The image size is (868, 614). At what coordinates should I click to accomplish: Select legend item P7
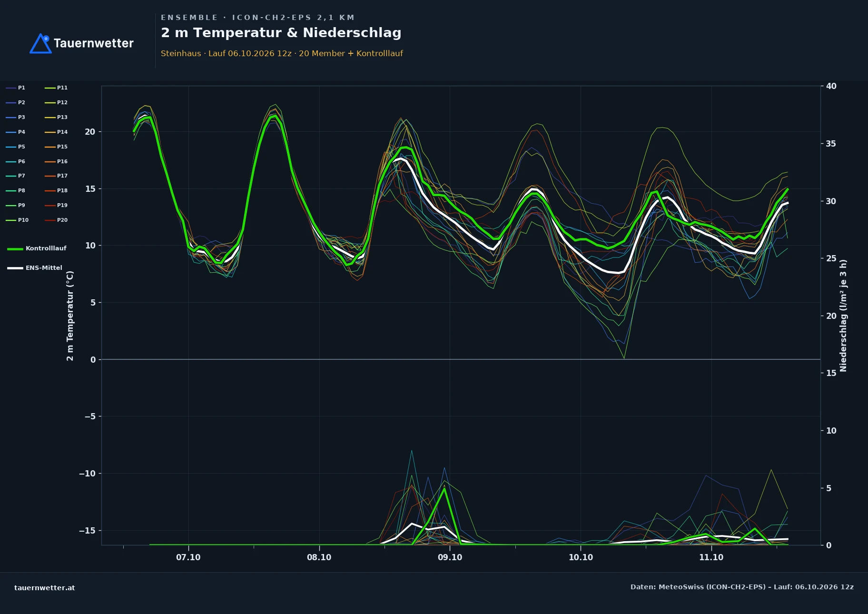16,176
